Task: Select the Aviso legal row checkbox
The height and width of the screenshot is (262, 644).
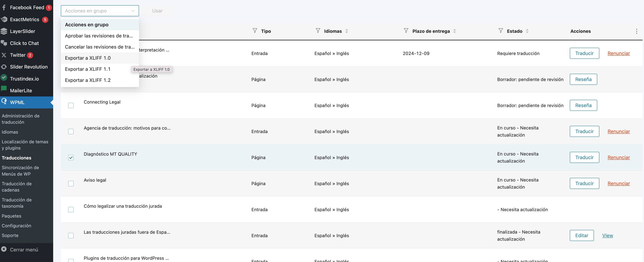Action: tap(71, 184)
